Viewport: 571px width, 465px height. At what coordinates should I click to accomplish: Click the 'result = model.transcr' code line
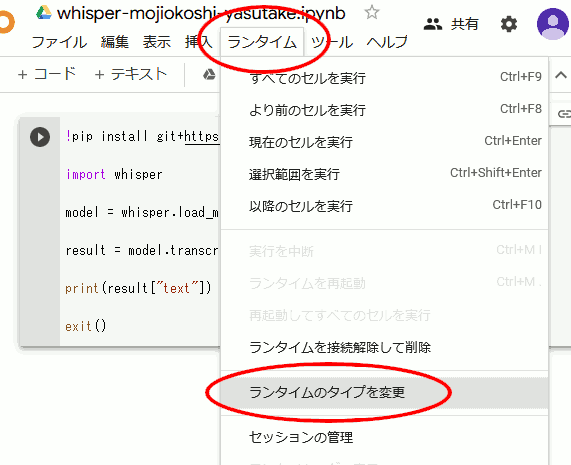click(142, 250)
